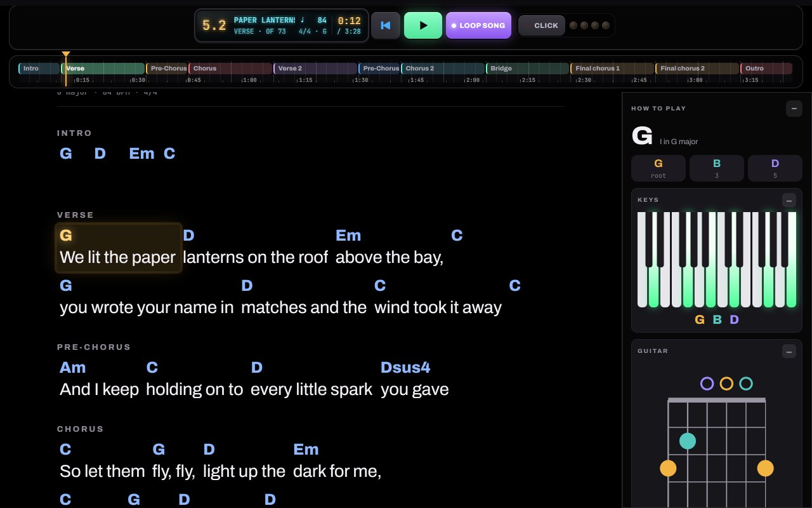Click the teal open-string circle on the guitar diagram
The height and width of the screenshot is (508, 812).
click(x=746, y=384)
